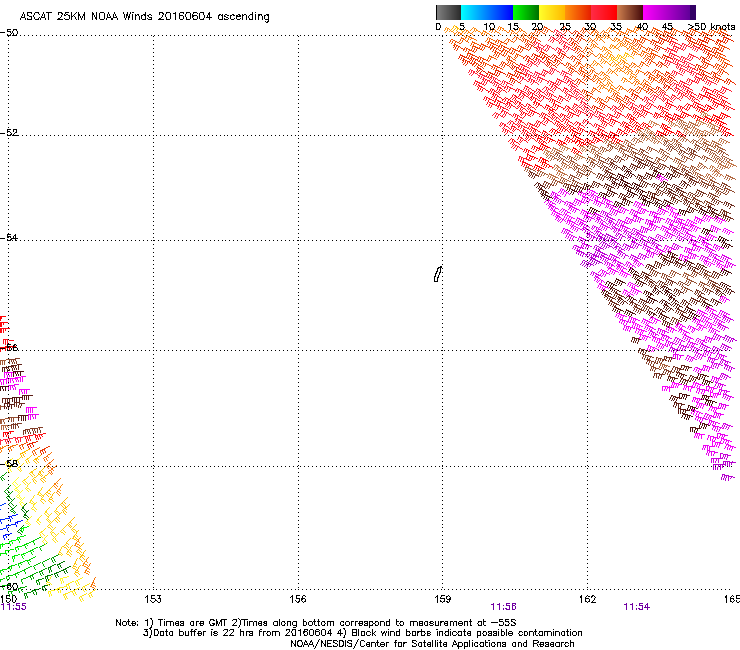Click the longitude label "153"
Viewport: 740px width, 650px height.
tap(153, 599)
